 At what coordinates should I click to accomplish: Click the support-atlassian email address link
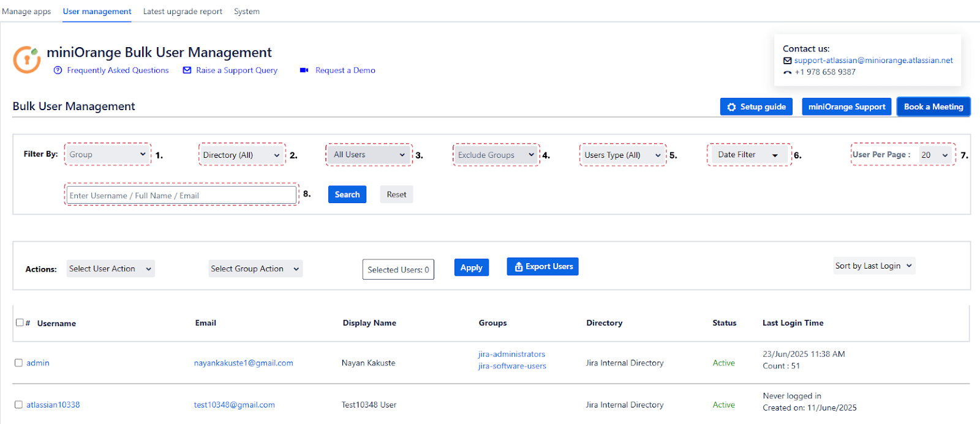pyautogui.click(x=873, y=61)
